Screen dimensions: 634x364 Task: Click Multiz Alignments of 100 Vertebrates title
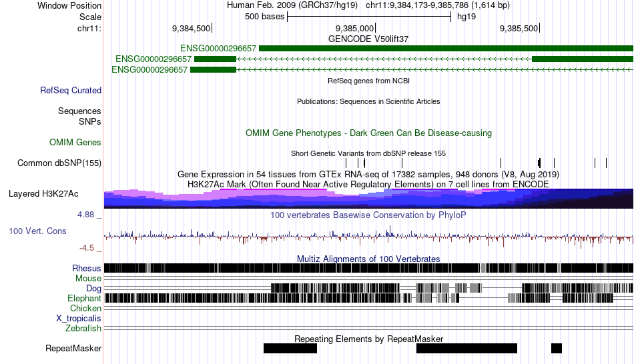tap(368, 259)
